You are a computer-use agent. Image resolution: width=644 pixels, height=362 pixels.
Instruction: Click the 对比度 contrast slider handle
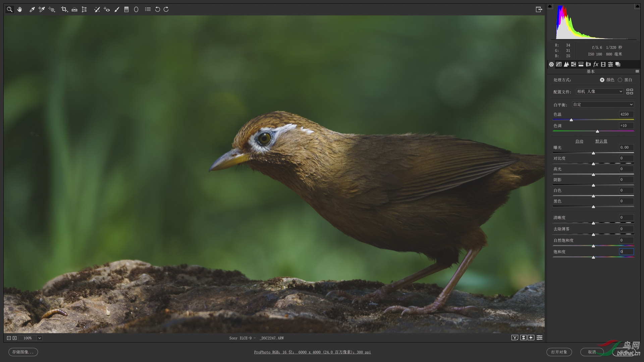[x=593, y=164]
